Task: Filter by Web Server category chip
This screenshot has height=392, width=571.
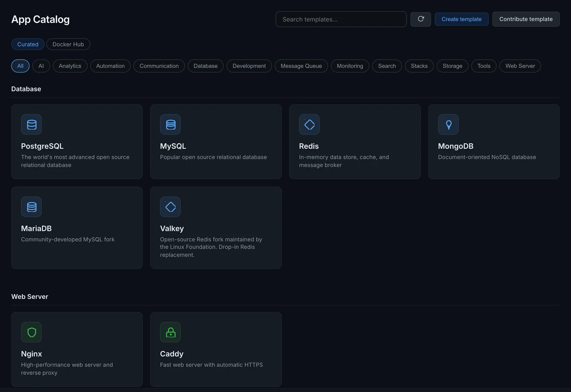Action: 520,66
